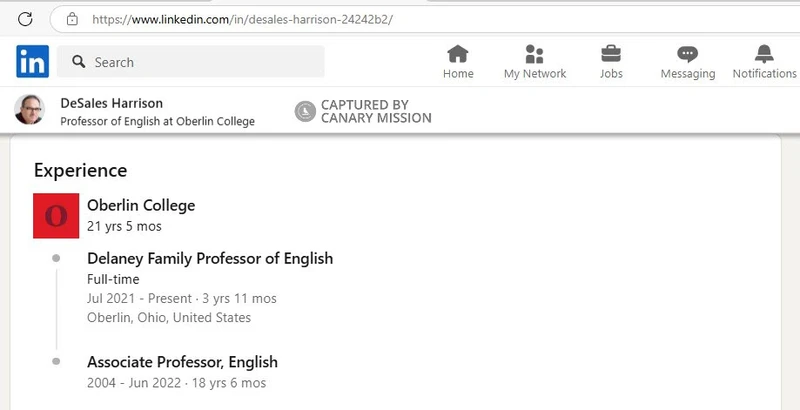Click 'Oberlin, Ohio, United States' location text
This screenshot has width=800, height=410.
169,318
